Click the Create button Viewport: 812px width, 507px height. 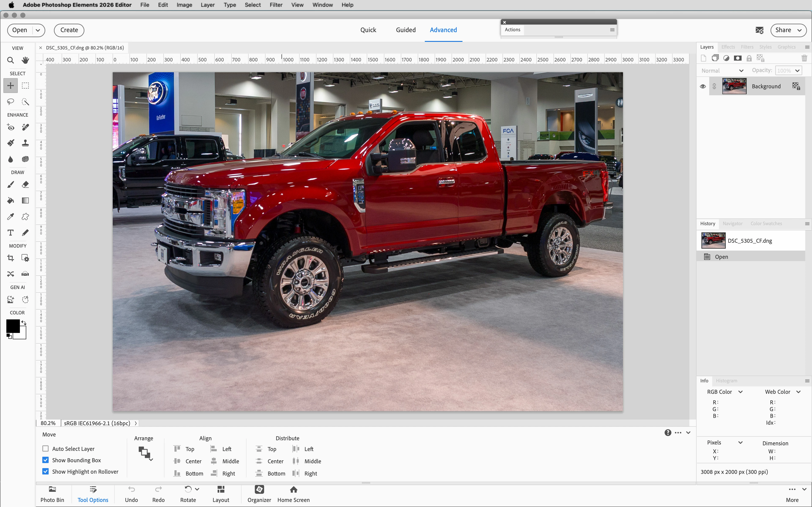(x=69, y=30)
